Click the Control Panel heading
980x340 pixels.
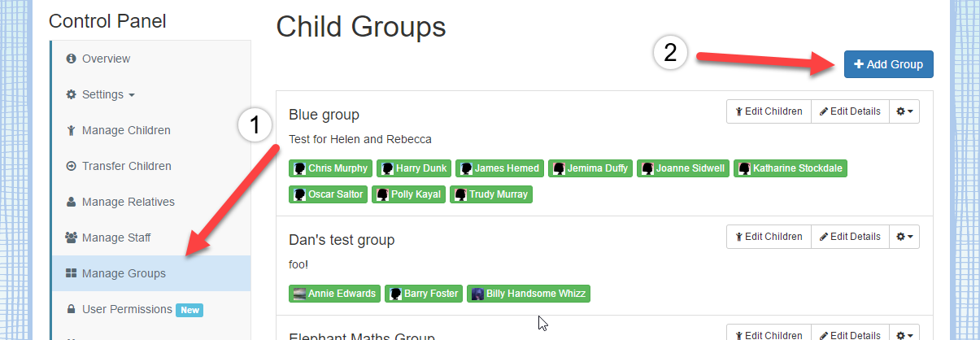coord(107,21)
